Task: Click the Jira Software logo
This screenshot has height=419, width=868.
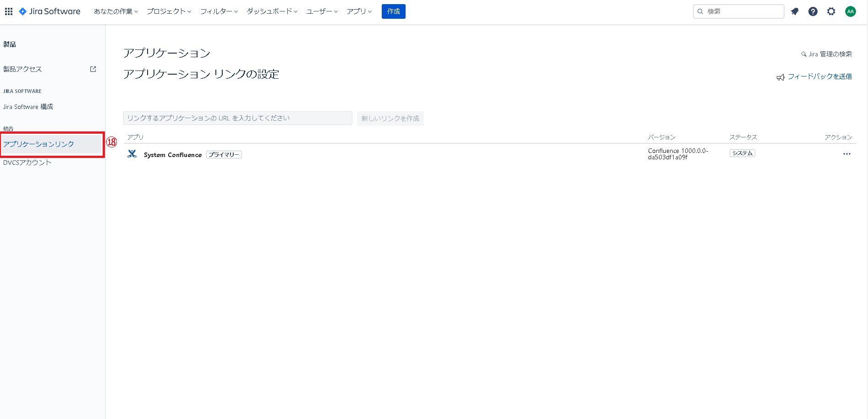Action: click(49, 11)
